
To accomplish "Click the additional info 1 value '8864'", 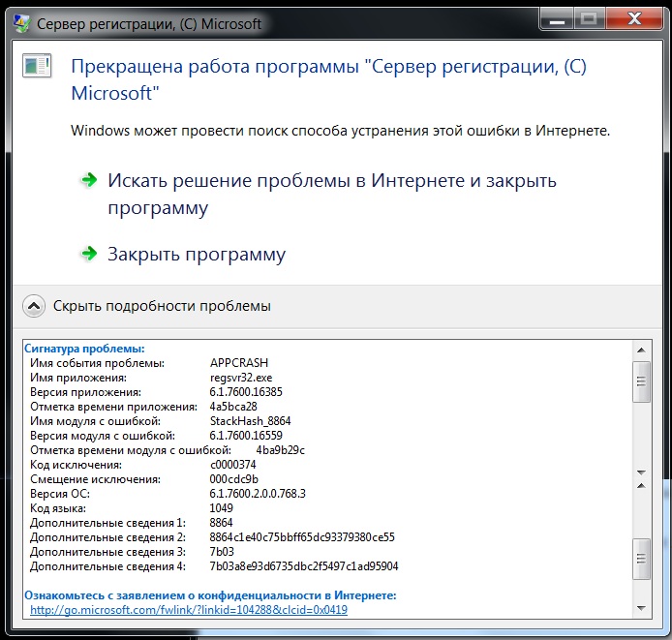I will [x=221, y=523].
